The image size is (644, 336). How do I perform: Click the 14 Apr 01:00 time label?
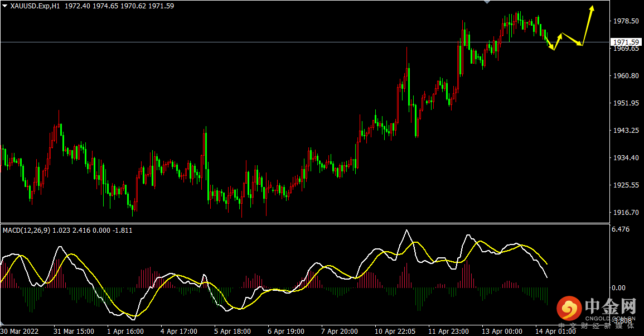coord(555,332)
